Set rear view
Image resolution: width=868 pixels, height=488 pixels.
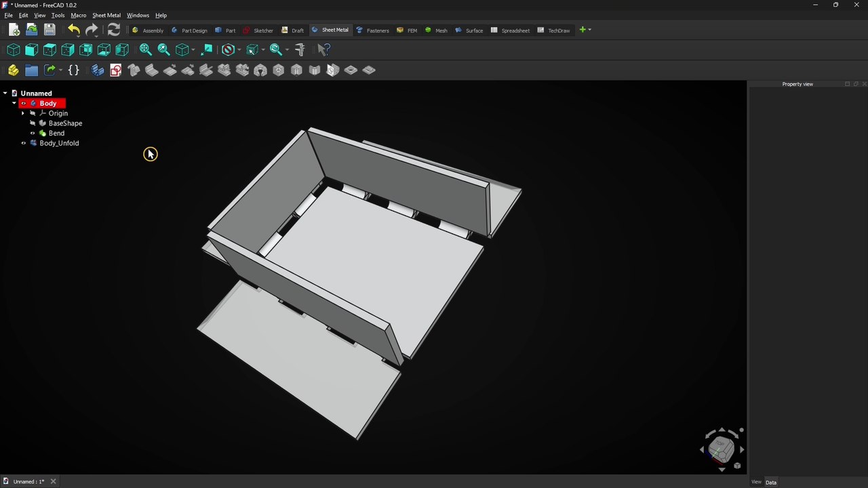86,49
